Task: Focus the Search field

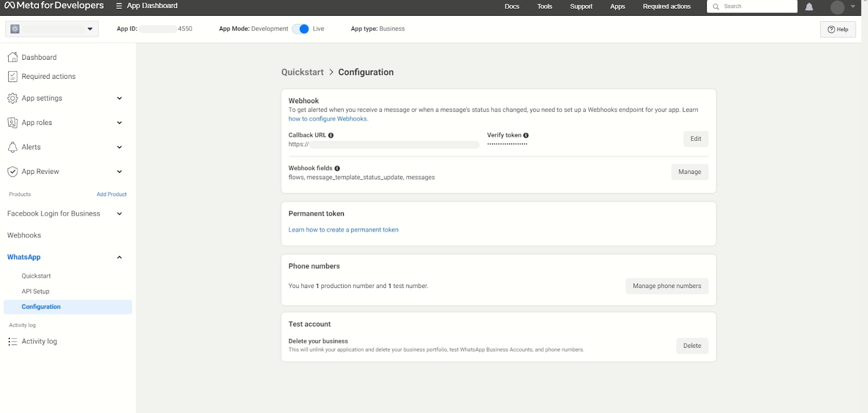Action: click(752, 7)
